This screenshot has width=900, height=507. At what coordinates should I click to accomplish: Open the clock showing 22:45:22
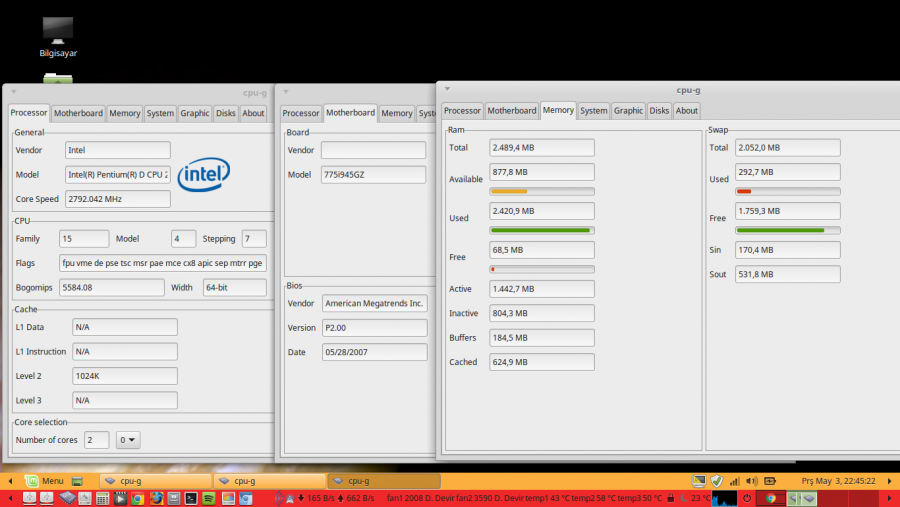point(838,480)
